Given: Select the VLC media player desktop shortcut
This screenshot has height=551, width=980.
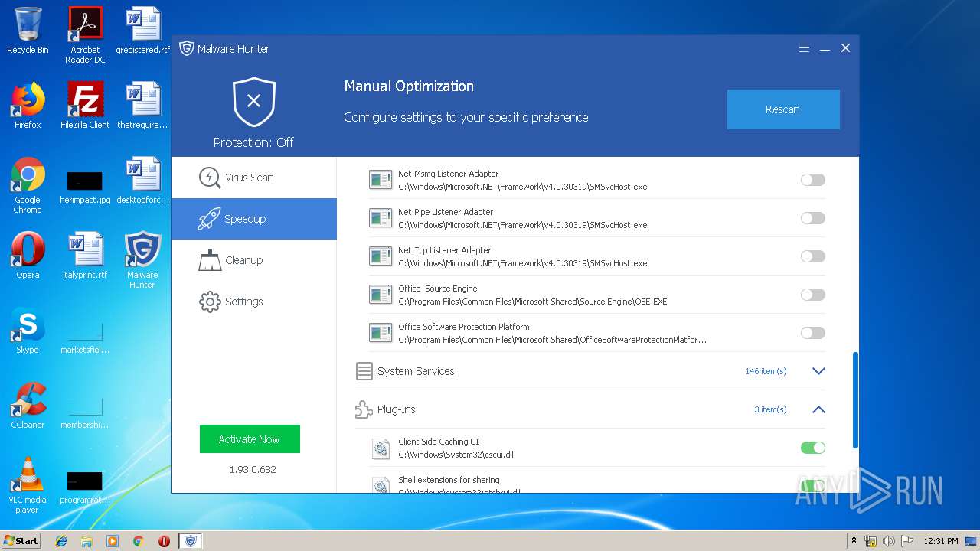Looking at the screenshot, I should coord(28,484).
